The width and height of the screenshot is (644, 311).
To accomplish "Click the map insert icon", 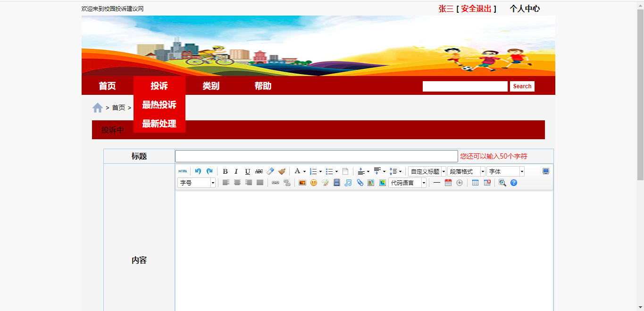I will click(x=371, y=183).
